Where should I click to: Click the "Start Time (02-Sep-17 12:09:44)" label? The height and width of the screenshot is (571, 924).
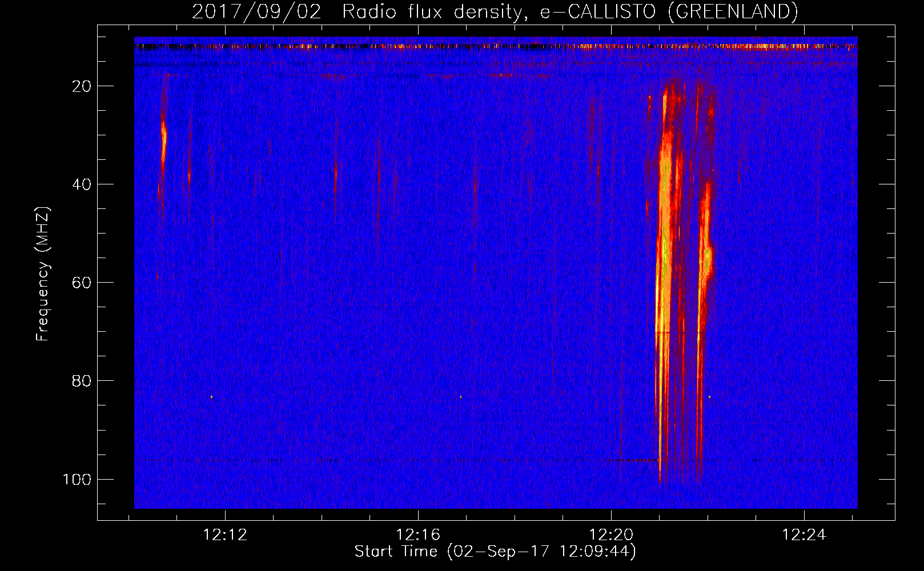click(495, 552)
